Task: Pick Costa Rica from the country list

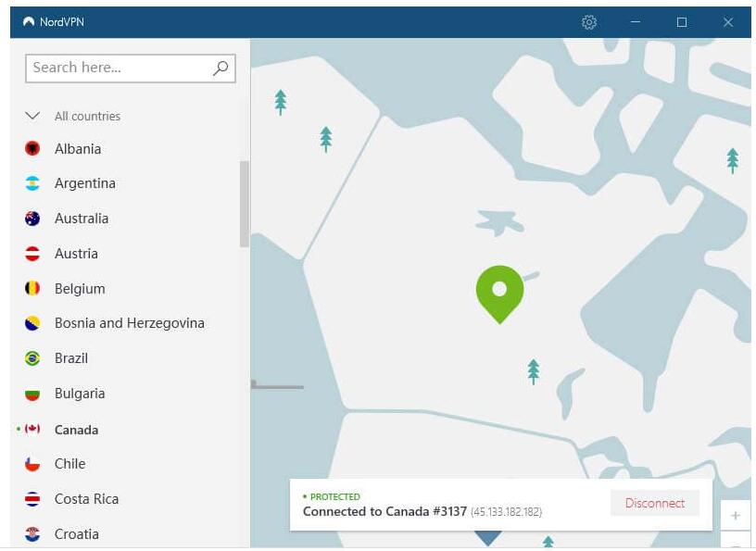Action: (86, 499)
